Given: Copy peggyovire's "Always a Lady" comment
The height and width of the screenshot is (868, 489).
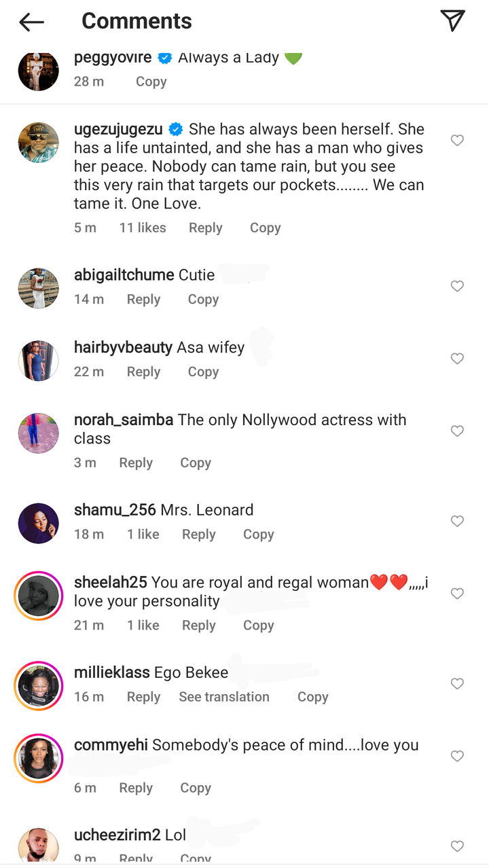Looking at the screenshot, I should 151,82.
